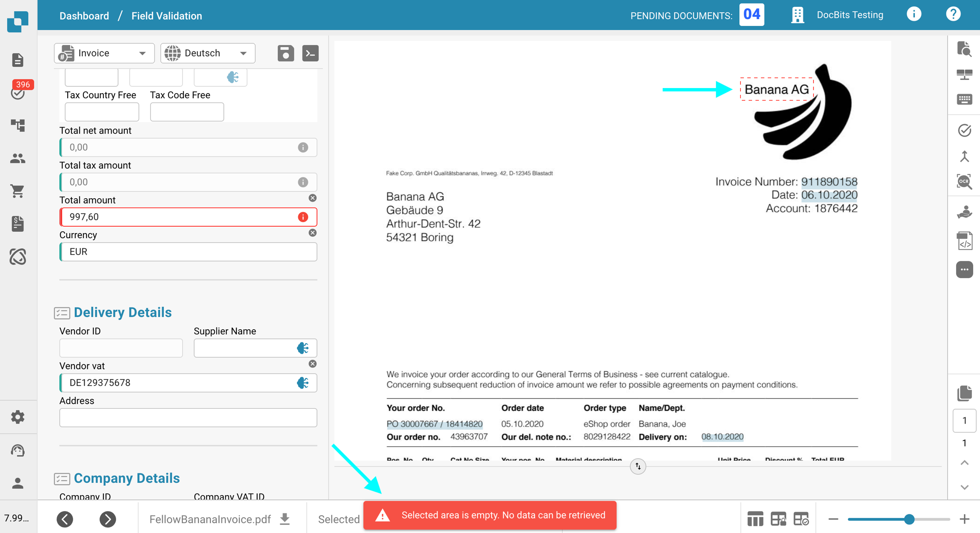Adjust the document zoom slider
The height and width of the screenshot is (533, 980).
[909, 519]
